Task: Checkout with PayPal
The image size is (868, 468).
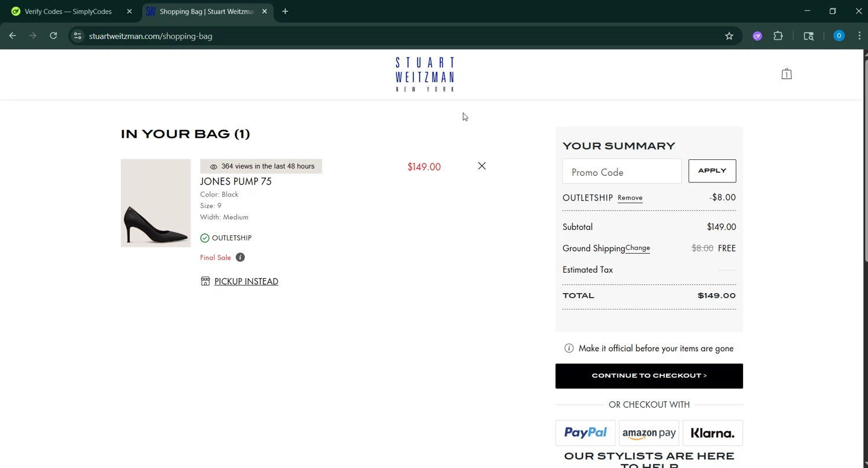Action: (586, 433)
